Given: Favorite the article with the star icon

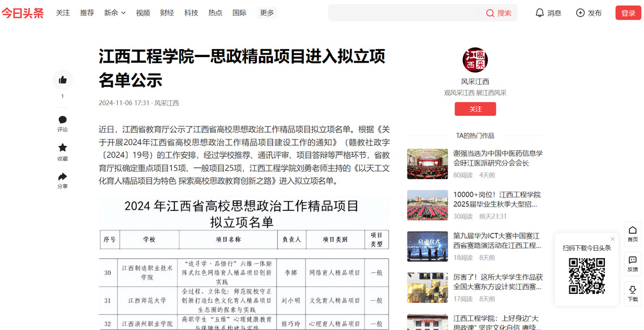Looking at the screenshot, I should [62, 148].
